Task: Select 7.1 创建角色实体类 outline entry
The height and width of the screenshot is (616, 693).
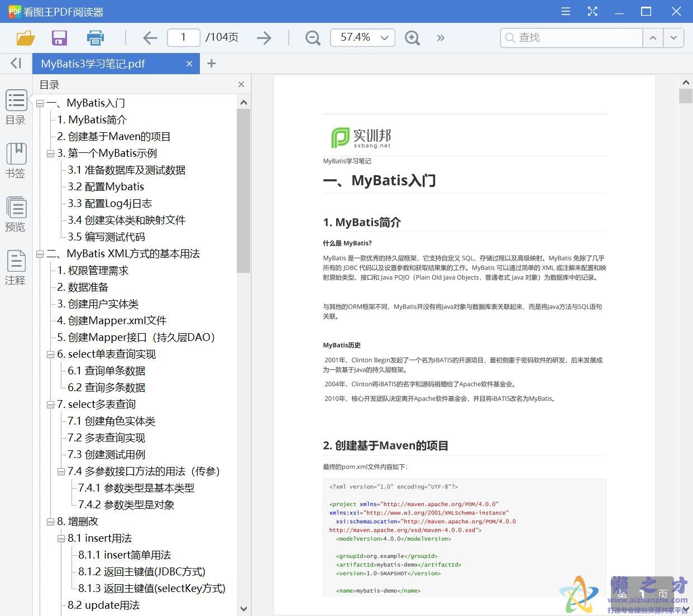Action: point(112,421)
